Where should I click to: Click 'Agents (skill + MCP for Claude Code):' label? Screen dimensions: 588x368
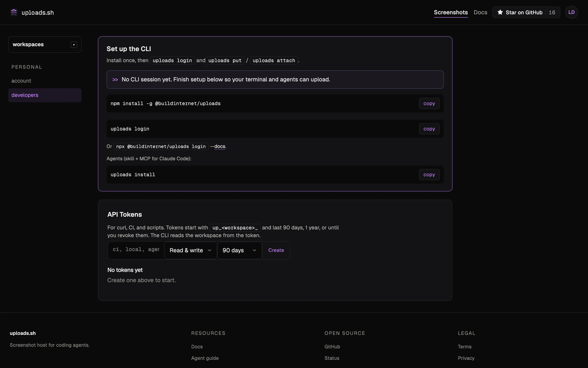pos(149,158)
